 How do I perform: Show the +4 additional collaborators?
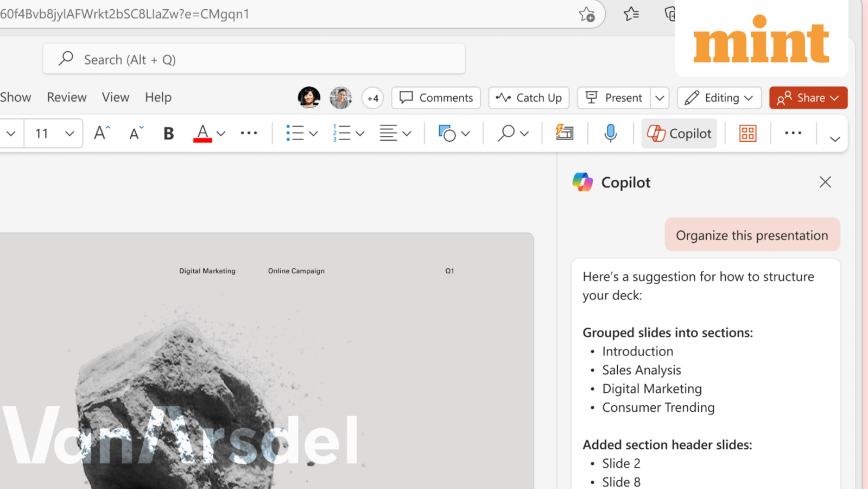pos(372,98)
